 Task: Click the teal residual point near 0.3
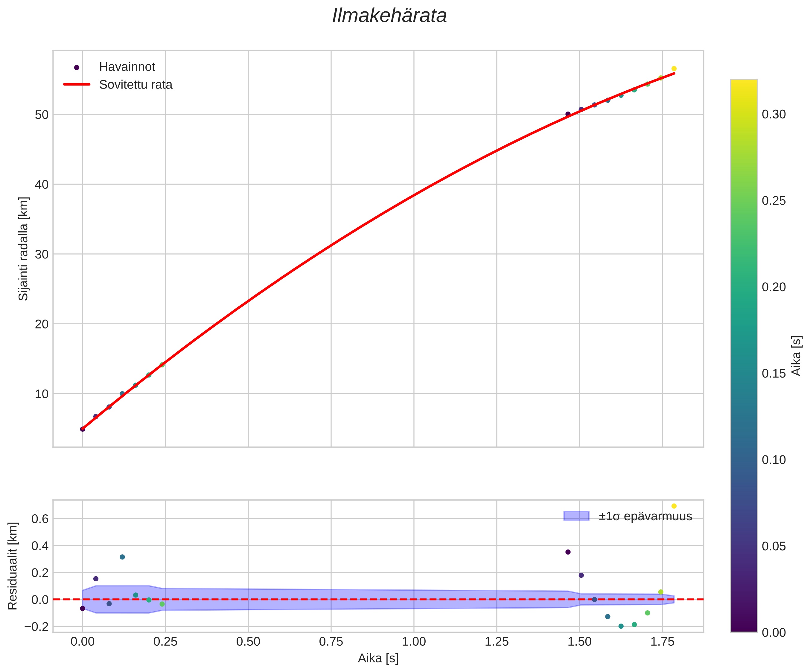click(122, 557)
